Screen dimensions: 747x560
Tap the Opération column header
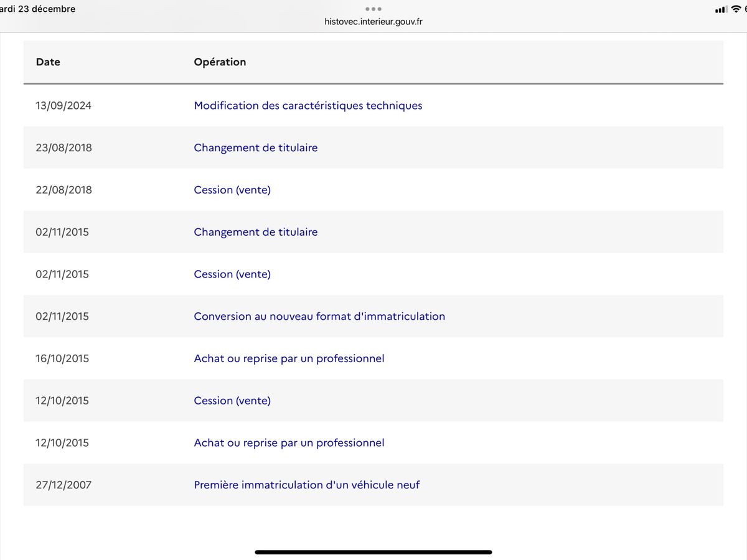click(x=220, y=62)
